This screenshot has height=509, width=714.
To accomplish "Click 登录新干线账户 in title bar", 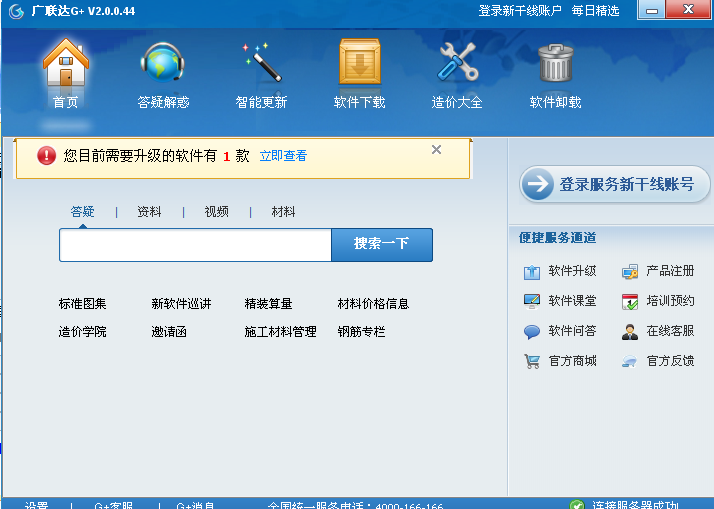I will click(520, 11).
